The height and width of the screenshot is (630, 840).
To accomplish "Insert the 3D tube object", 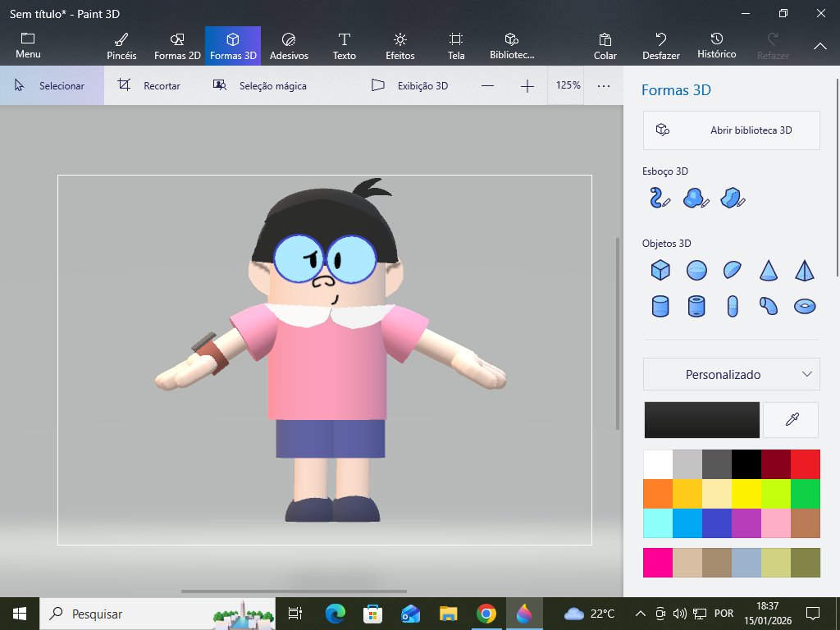I will pos(696,307).
